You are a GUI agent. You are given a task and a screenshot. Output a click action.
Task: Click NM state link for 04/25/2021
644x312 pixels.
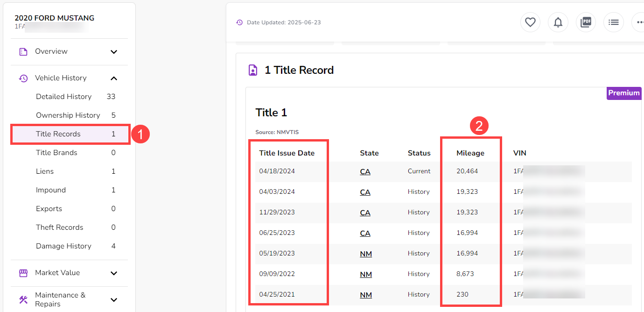click(366, 295)
